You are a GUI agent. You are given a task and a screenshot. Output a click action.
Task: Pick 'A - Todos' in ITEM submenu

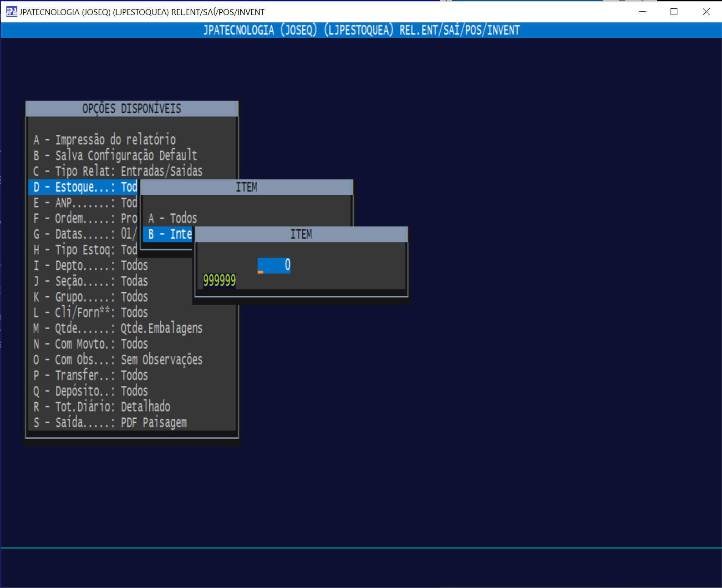pyautogui.click(x=173, y=218)
